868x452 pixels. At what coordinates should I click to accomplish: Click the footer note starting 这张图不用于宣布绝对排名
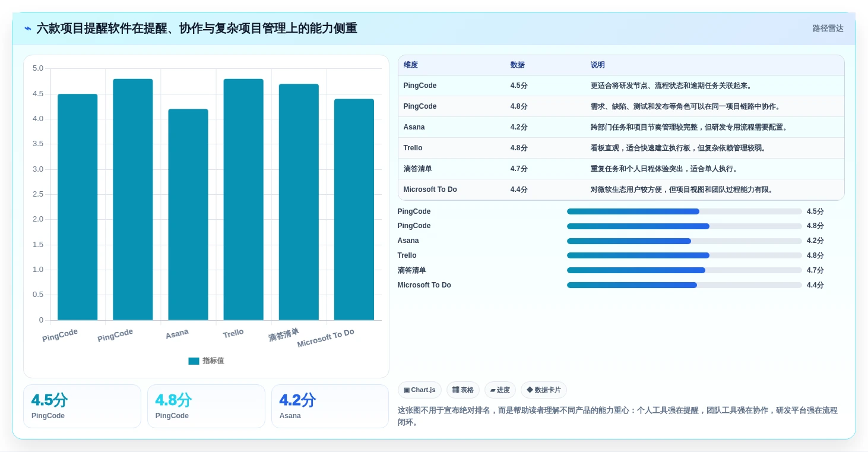coord(617,416)
